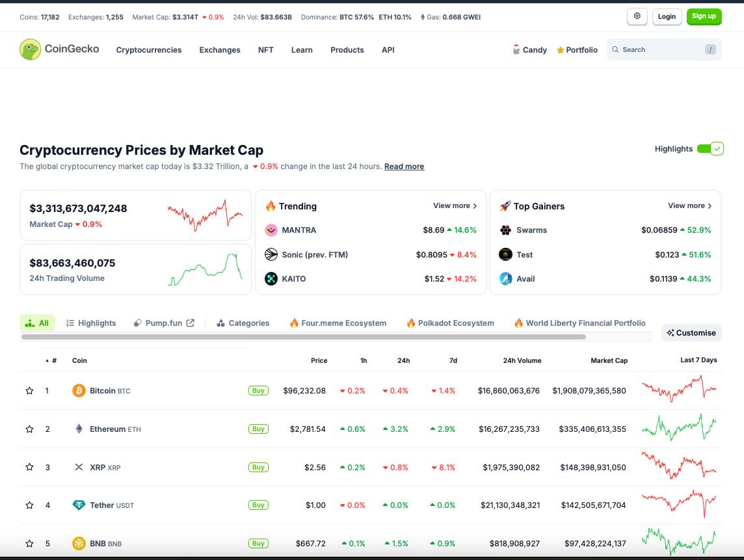Favorite XRP with its star
744x560 pixels.
pos(29,467)
